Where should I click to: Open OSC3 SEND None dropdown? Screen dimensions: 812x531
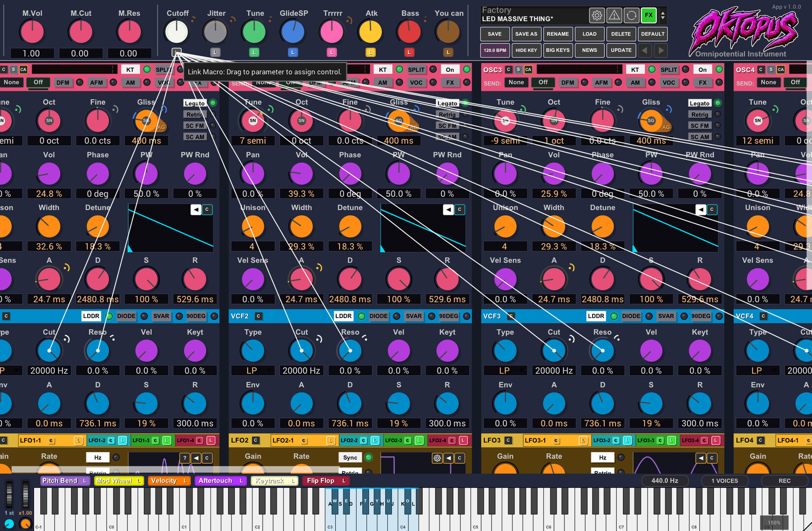pos(516,82)
